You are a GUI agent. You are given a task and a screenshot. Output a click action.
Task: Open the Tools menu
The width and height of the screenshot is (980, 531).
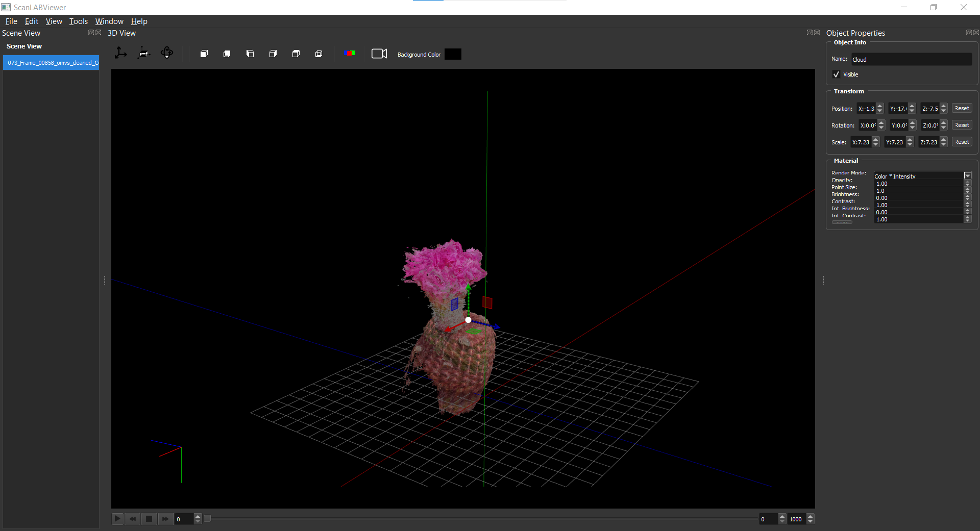(x=79, y=21)
